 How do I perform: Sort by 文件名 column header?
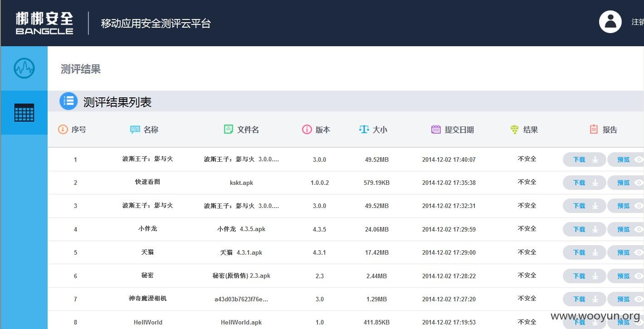tap(248, 130)
